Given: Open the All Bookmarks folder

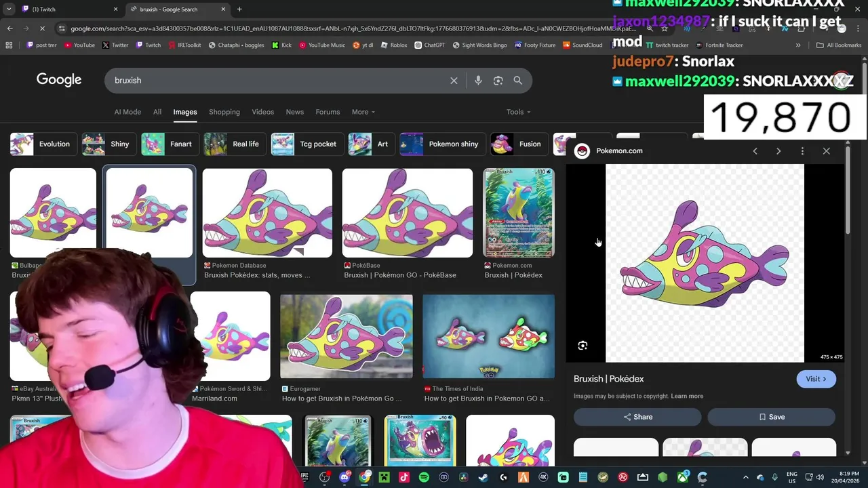Looking at the screenshot, I should coord(839,45).
